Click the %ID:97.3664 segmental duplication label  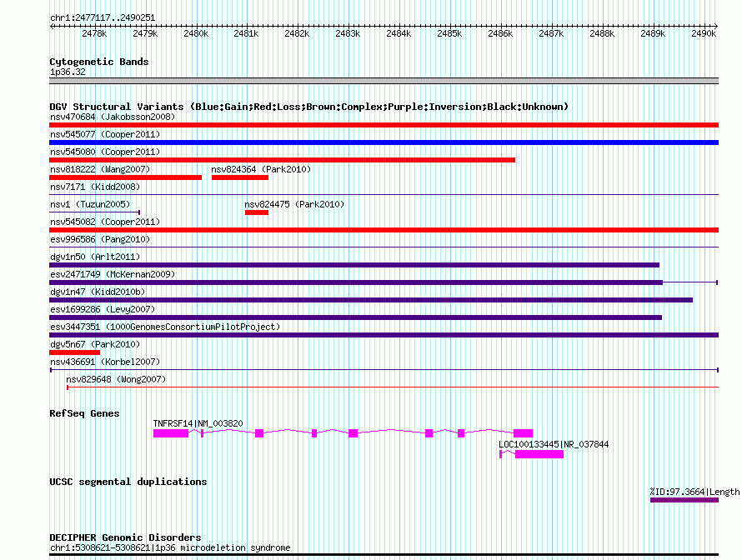click(694, 492)
